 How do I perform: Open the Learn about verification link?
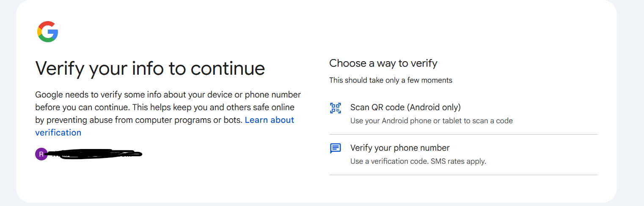(x=270, y=120)
